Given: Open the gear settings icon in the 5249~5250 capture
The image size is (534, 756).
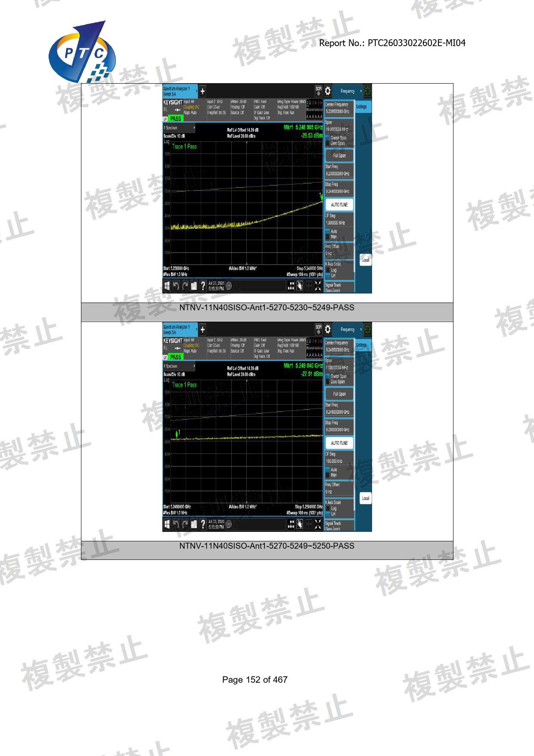Looking at the screenshot, I should tap(328, 329).
